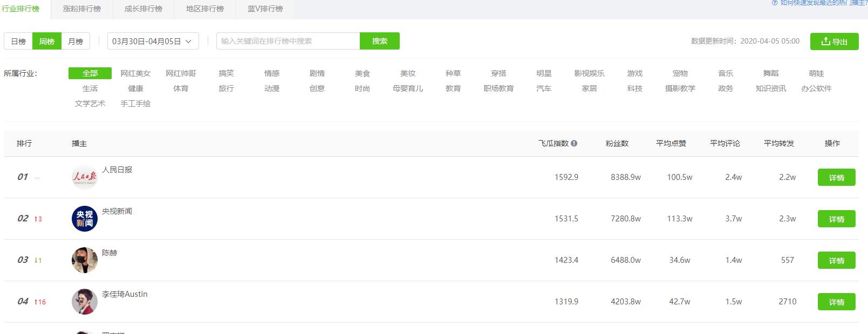The width and height of the screenshot is (868, 334).
Task: Filter by 手工手绘 industry
Action: pyautogui.click(x=135, y=103)
